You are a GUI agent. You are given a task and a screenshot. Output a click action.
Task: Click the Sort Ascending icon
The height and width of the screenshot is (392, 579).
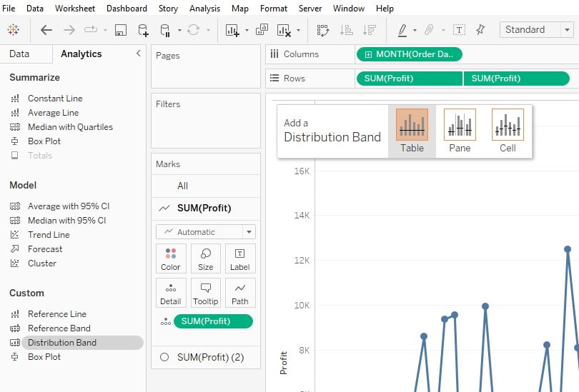click(x=346, y=30)
